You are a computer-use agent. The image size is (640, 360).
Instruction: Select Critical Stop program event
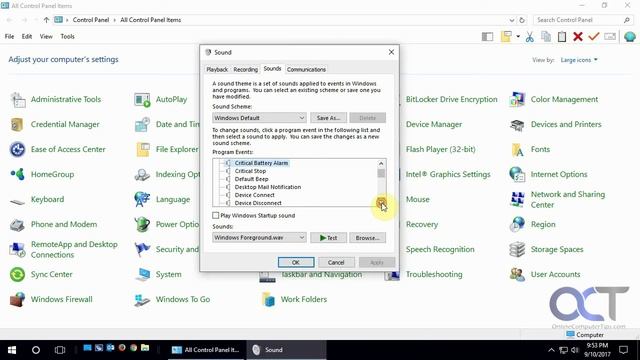250,171
